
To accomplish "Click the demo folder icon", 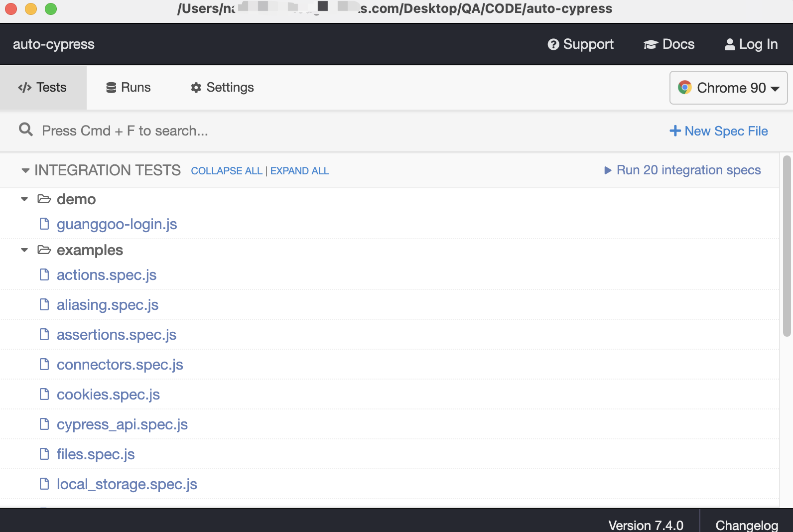I will (44, 199).
